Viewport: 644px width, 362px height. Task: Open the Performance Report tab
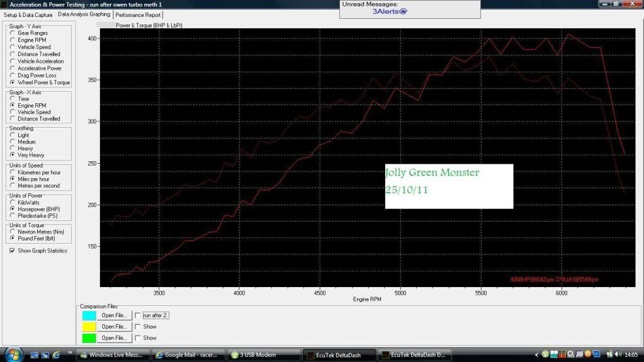click(138, 14)
